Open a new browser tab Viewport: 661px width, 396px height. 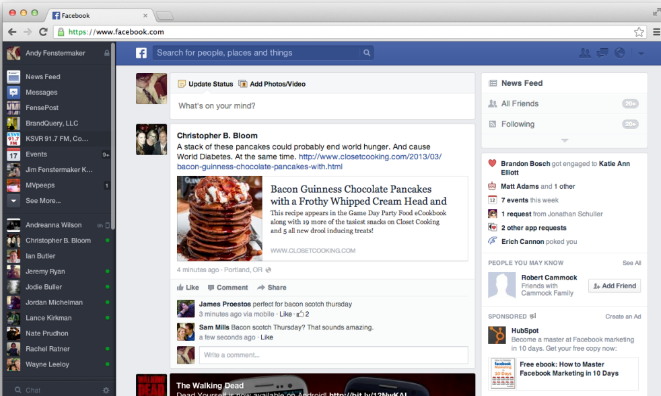pyautogui.click(x=164, y=16)
